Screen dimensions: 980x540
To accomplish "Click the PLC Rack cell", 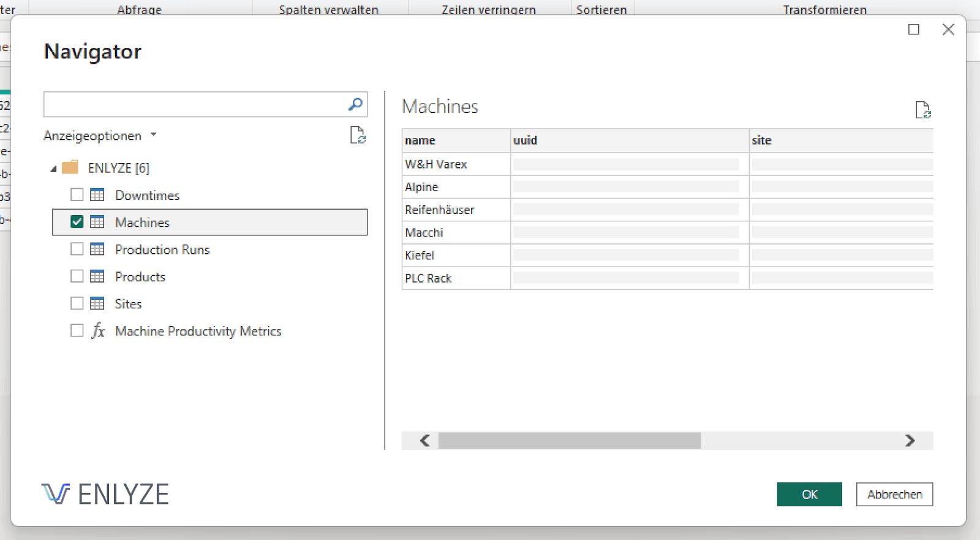I will pos(456,278).
